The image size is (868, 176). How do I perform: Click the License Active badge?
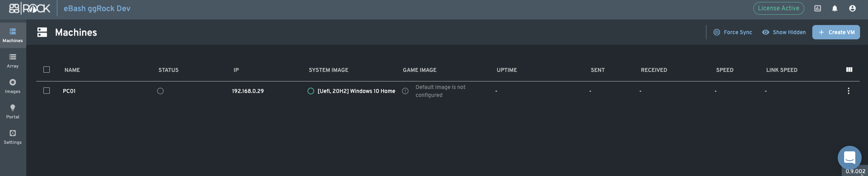[x=778, y=8]
